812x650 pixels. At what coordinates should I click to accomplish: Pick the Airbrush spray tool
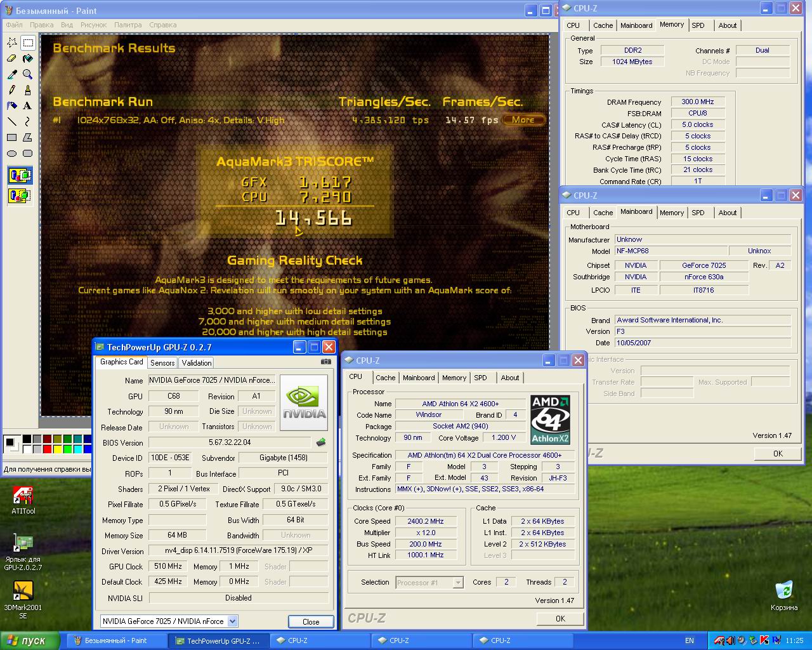coord(12,105)
